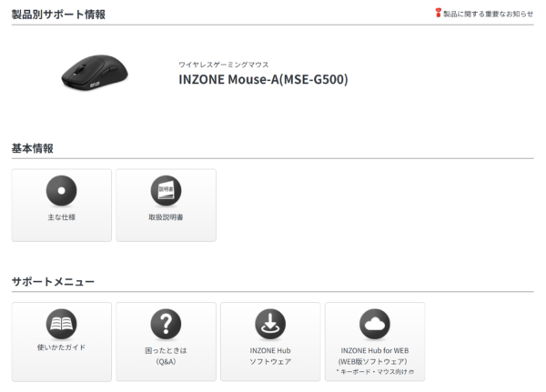Open the 製品に関する重要なお知らせ link

488,15
